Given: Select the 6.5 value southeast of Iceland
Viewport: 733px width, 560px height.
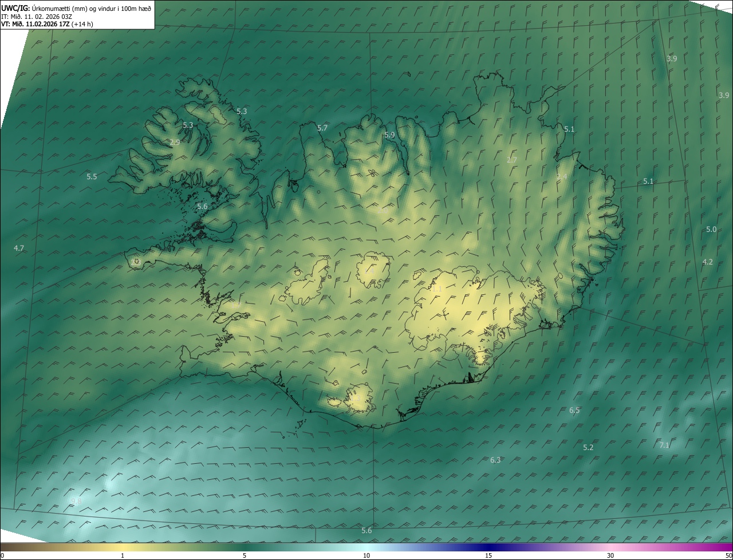Looking at the screenshot, I should [574, 410].
